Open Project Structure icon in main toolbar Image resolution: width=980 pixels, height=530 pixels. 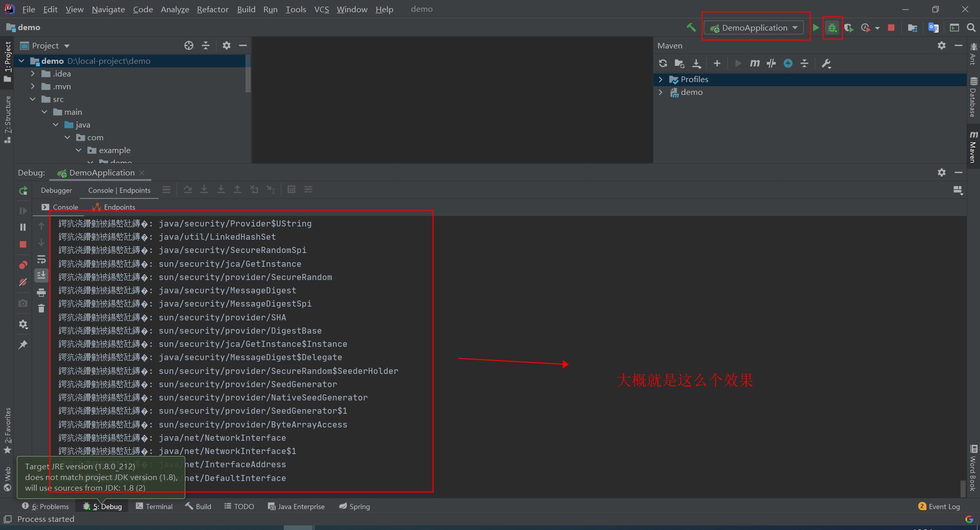(x=913, y=28)
